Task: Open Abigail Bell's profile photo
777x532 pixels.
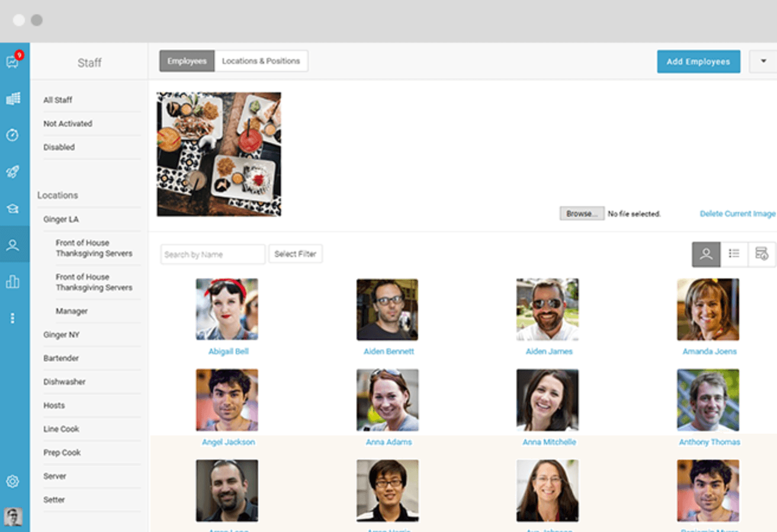Action: click(x=227, y=309)
